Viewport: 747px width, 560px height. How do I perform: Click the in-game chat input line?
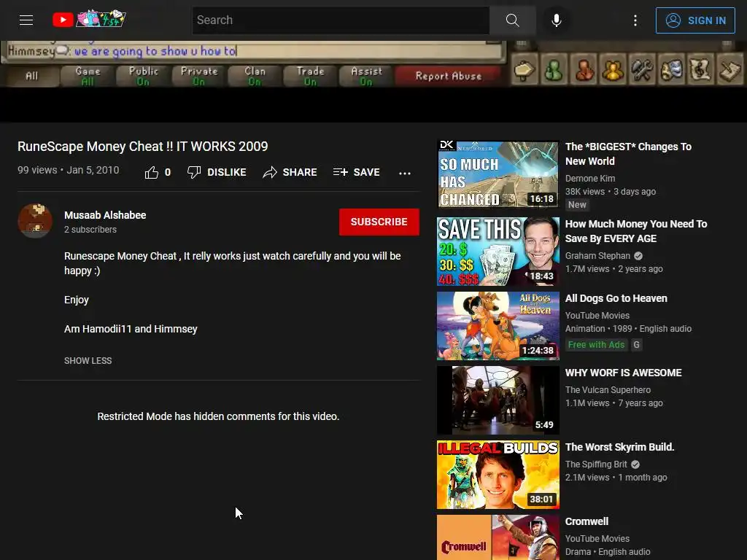253,51
